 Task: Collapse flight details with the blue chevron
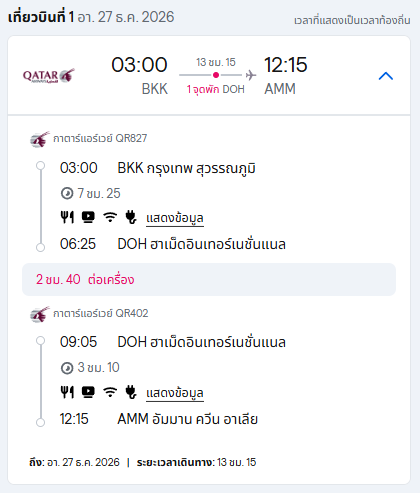[x=386, y=76]
